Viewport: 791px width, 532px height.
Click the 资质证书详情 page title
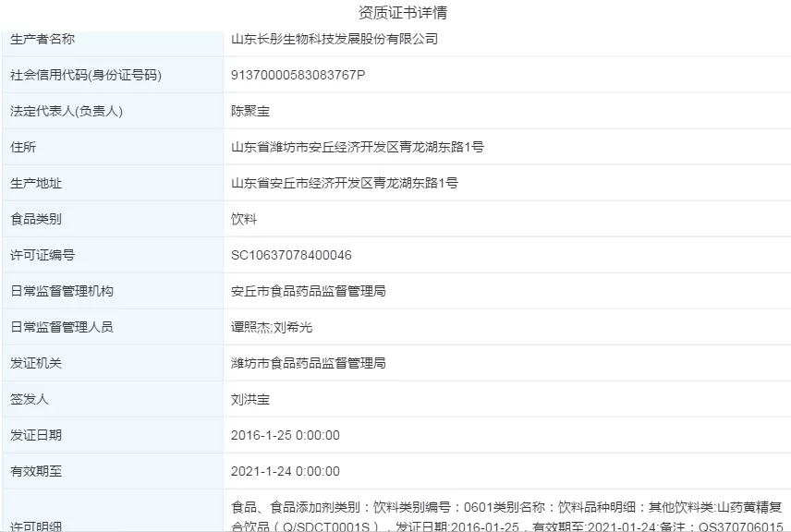[x=403, y=13]
